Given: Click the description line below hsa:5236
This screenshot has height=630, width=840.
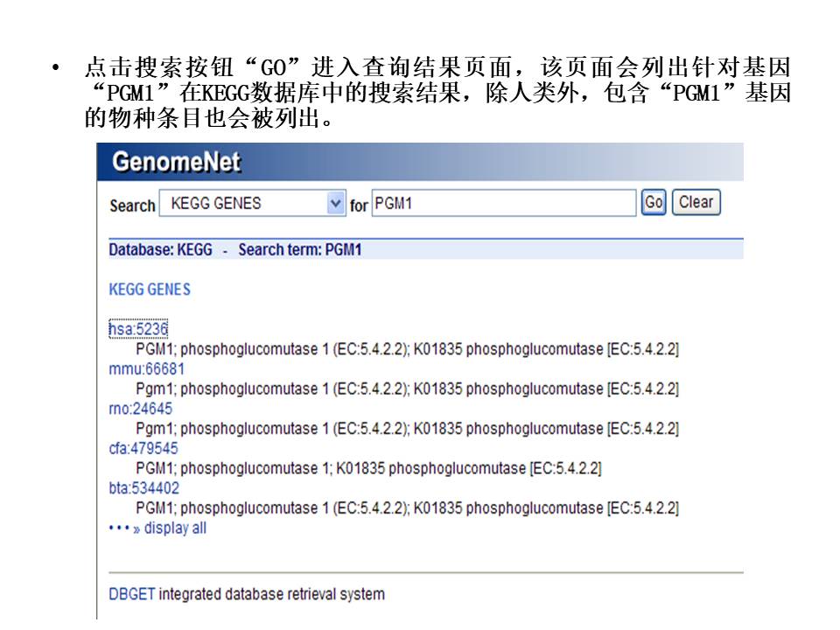Looking at the screenshot, I should click(x=407, y=349).
